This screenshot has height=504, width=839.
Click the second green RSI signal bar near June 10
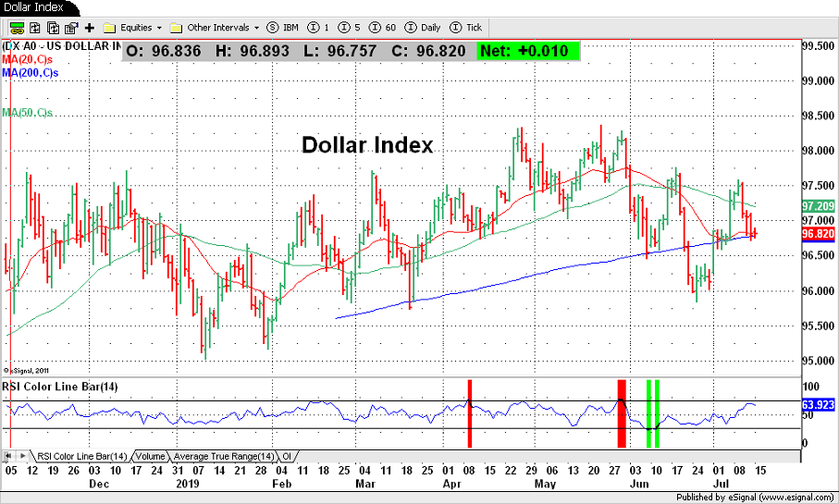[x=657, y=413]
